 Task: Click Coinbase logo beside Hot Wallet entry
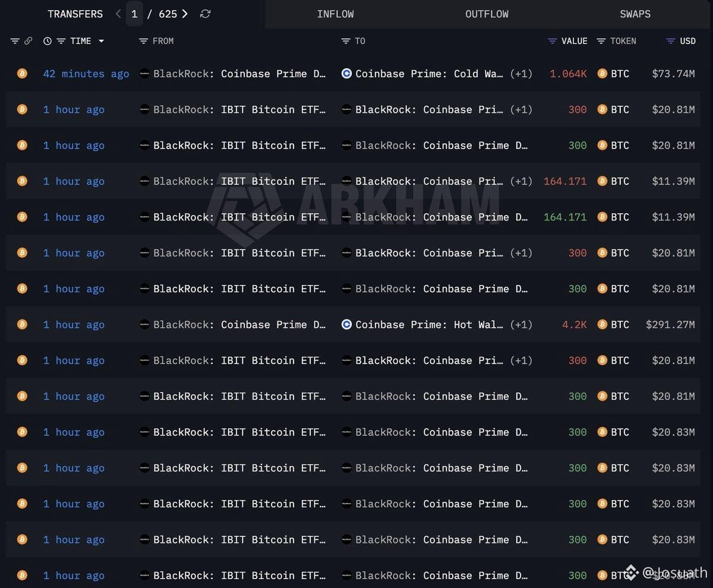point(346,324)
